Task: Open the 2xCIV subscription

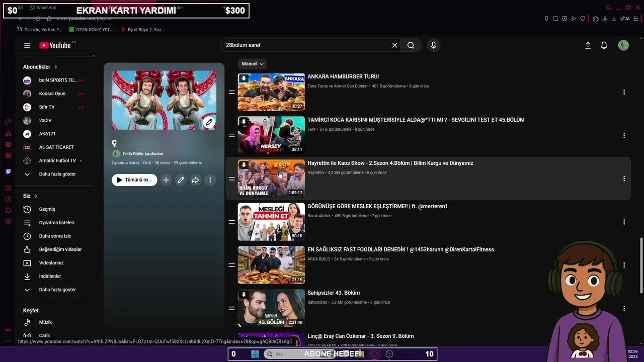Action: 54,121
